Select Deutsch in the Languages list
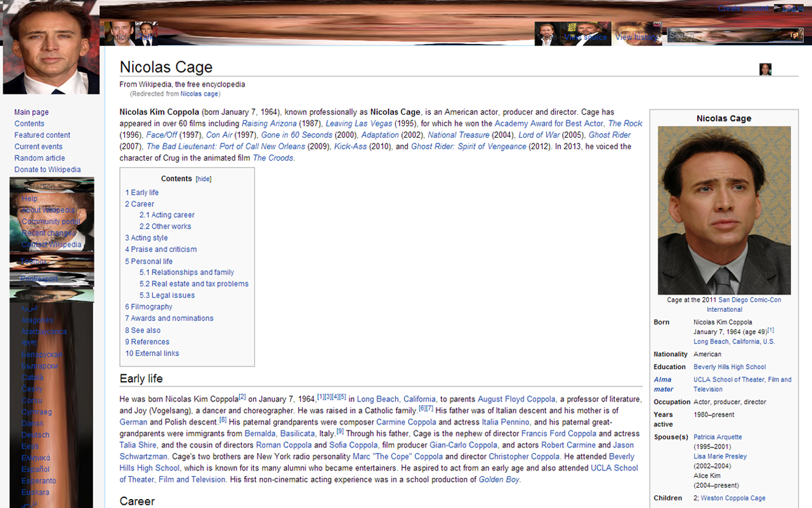This screenshot has height=508, width=812. 35,435
